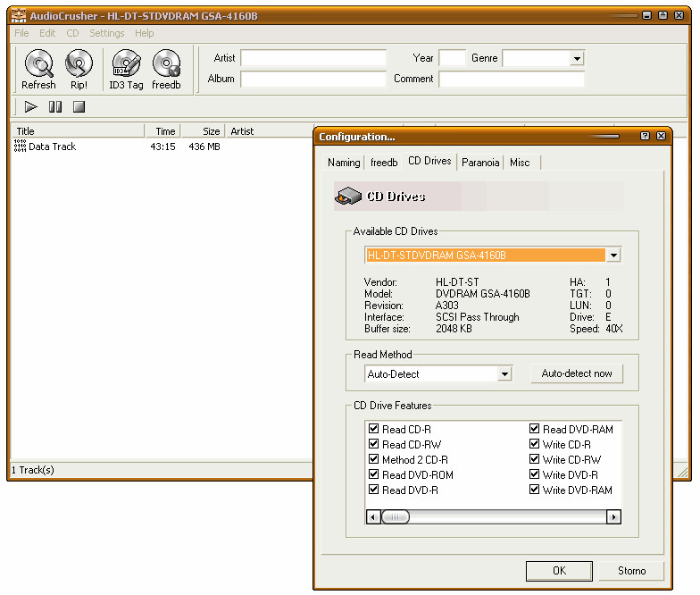Close the AudioCrusher main window
The image size is (700, 595).
point(679,15)
